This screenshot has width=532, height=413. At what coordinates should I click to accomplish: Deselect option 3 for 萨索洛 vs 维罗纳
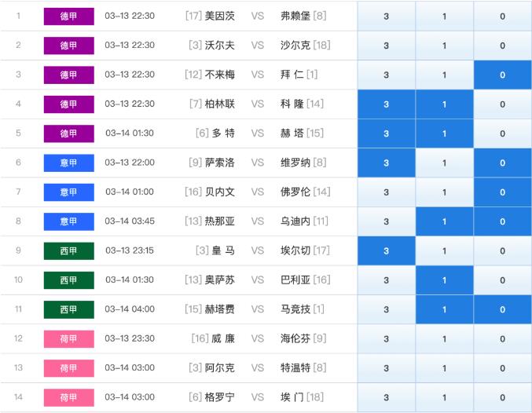tap(387, 163)
